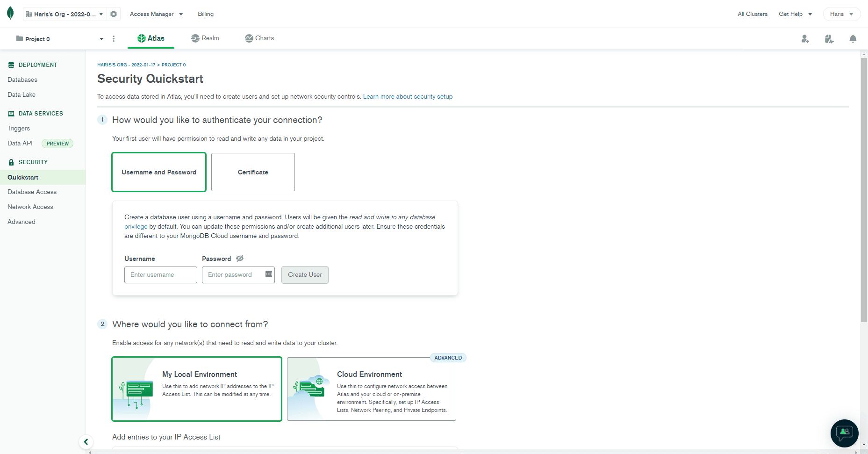The height and width of the screenshot is (454, 868).
Task: Open project activity feed icon
Action: click(x=829, y=39)
